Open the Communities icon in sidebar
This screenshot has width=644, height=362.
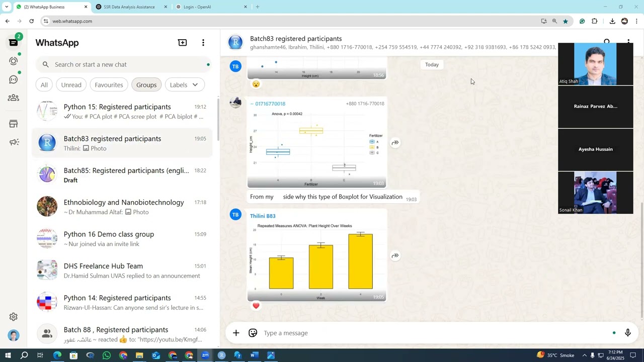pos(14,98)
